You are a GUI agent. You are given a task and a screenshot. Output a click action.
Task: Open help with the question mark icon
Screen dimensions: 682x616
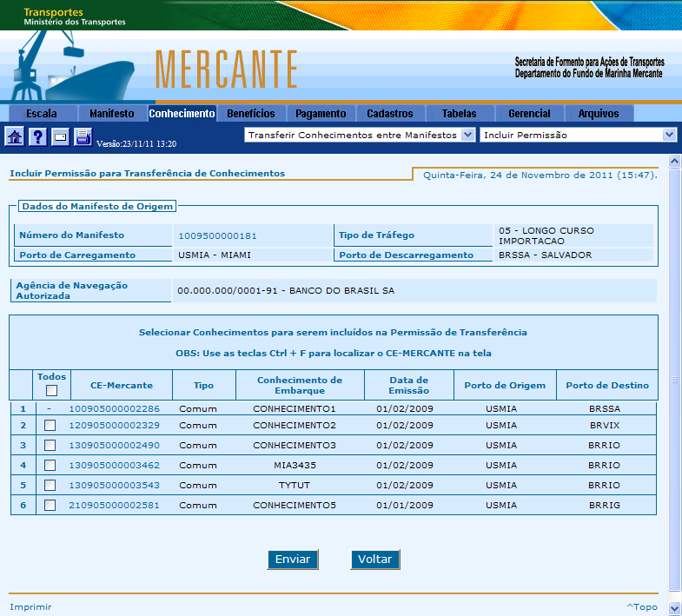coord(37,136)
